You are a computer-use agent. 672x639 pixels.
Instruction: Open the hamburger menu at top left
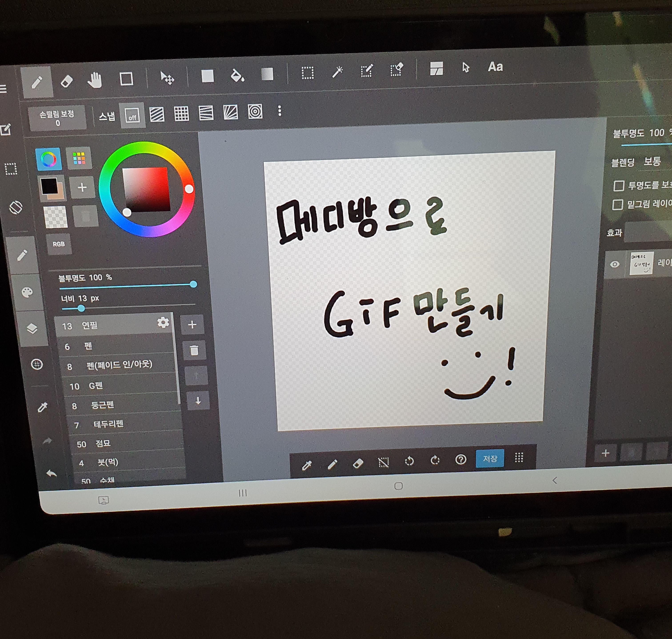click(3, 89)
